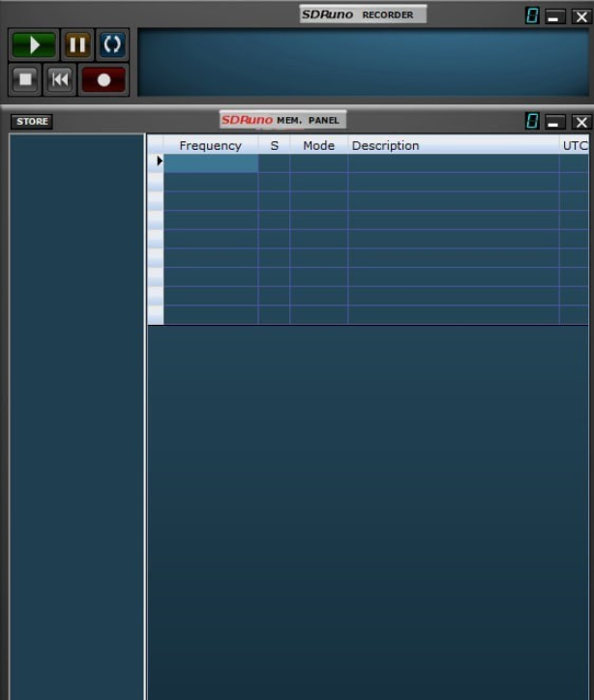Minimize the SDRuno Mem. Panel
The width and height of the screenshot is (594, 700).
[554, 123]
